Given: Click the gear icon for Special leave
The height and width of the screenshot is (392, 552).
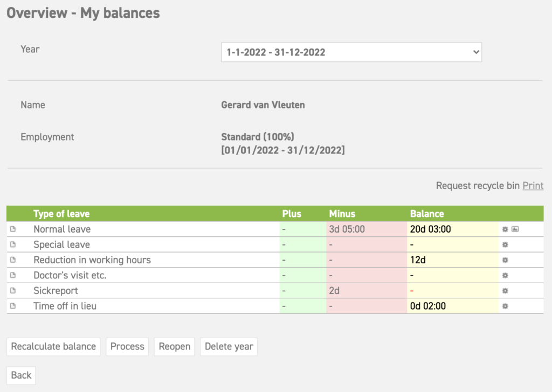Looking at the screenshot, I should pos(504,244).
